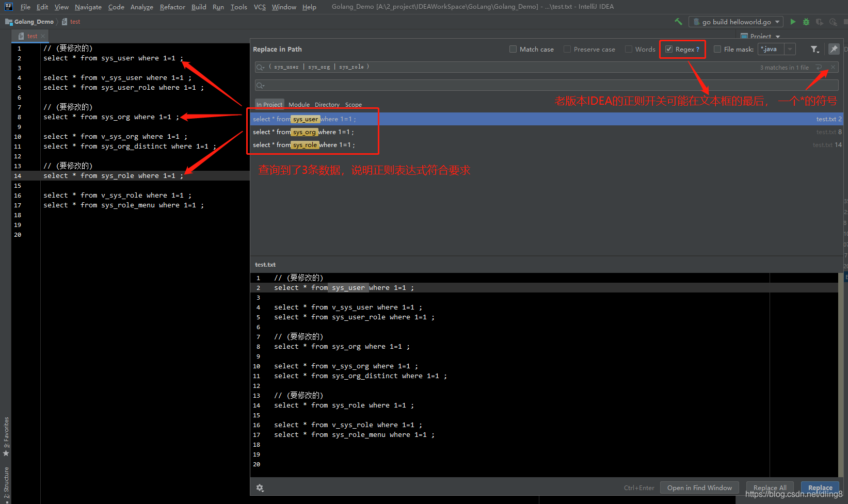Click the green Build hammer icon

(x=678, y=22)
